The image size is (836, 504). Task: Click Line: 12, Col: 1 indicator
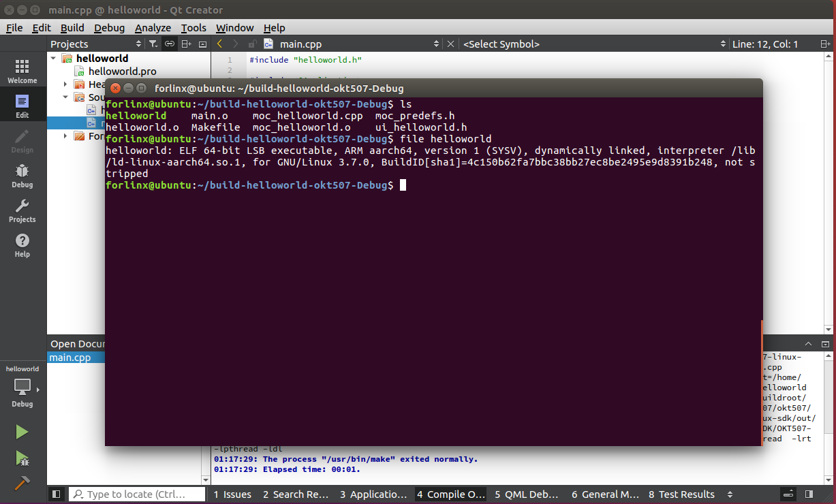pos(764,44)
